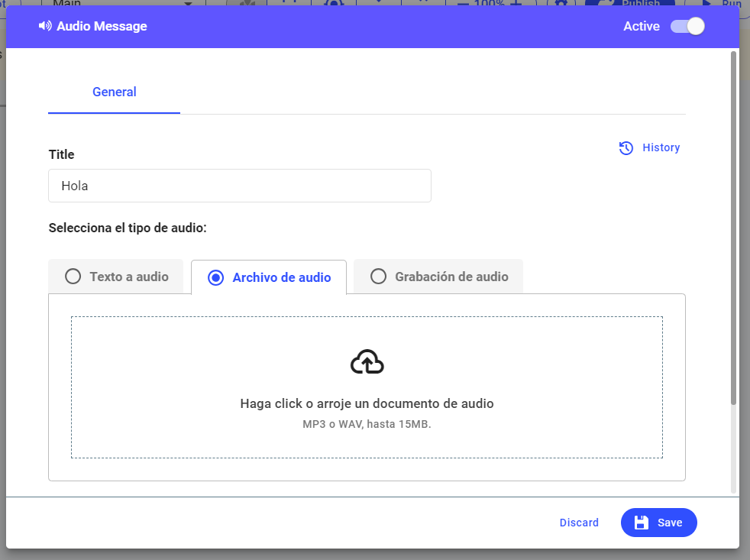
Task: Click the 'MP3 o WAV, hasta 15MB.' hint text
Action: coord(367,424)
